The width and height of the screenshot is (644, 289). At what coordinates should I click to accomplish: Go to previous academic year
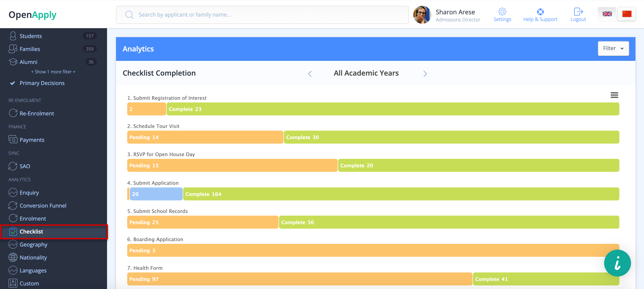pos(310,74)
